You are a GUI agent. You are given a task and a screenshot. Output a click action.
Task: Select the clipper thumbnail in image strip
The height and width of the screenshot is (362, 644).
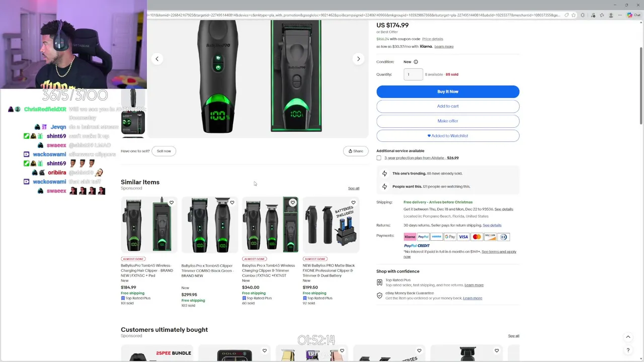(x=133, y=99)
